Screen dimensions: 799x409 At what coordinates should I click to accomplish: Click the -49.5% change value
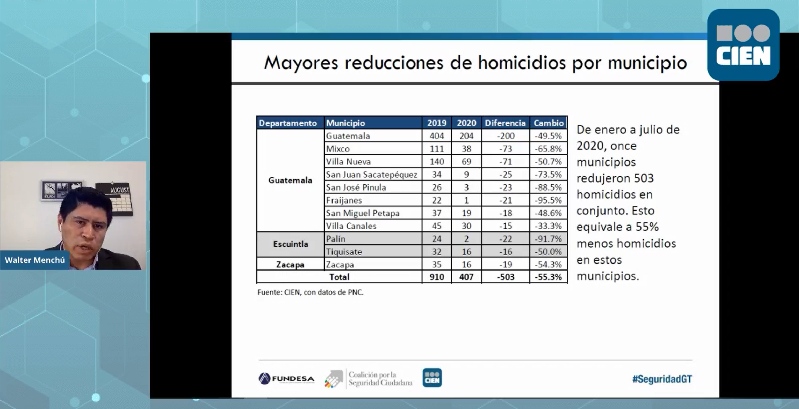[549, 136]
